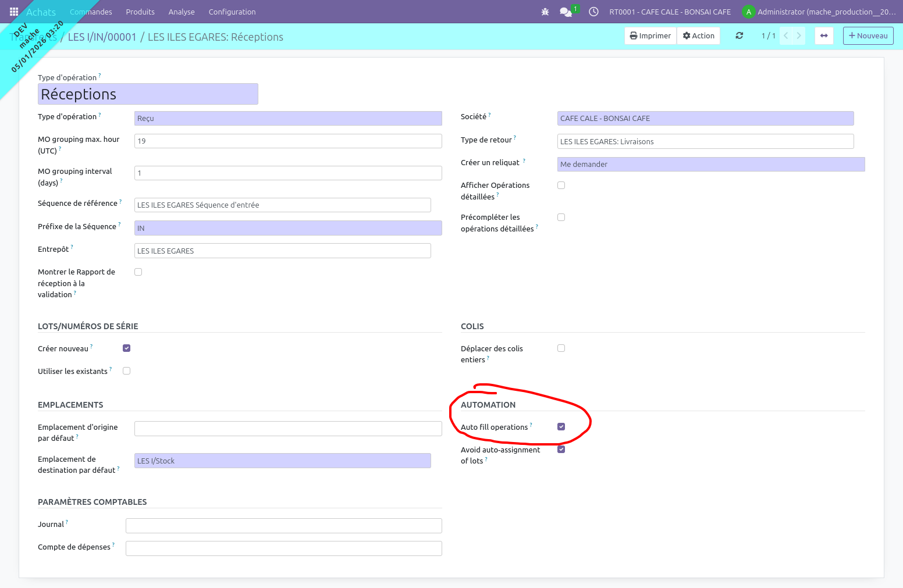Viewport: 903px width, 588px height.
Task: Go to the next record arrow
Action: tap(799, 36)
